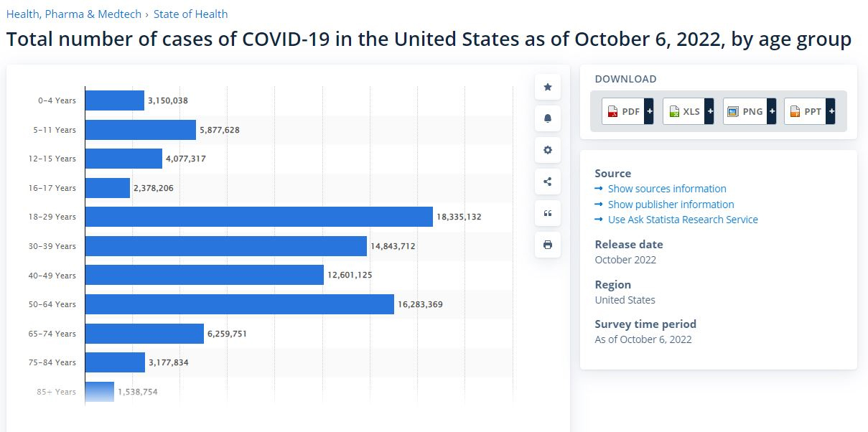Show publisher information link
This screenshot has width=868, height=432.
[671, 205]
